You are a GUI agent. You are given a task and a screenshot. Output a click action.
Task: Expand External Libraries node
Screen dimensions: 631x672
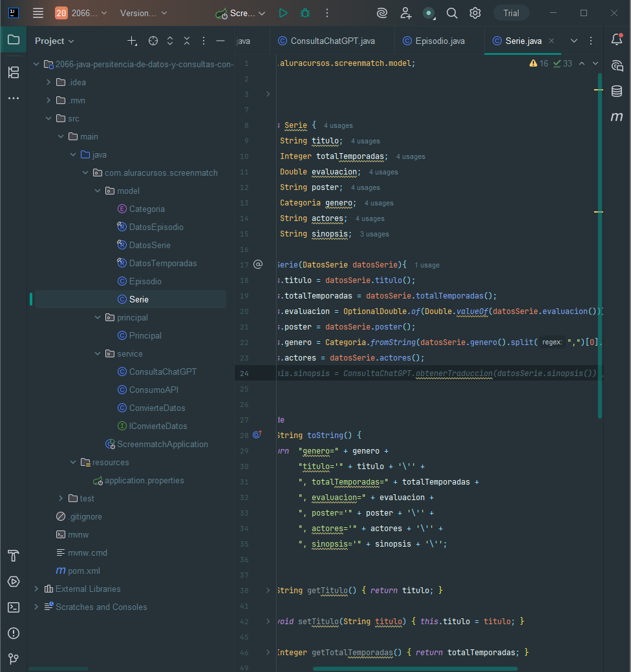click(36, 589)
